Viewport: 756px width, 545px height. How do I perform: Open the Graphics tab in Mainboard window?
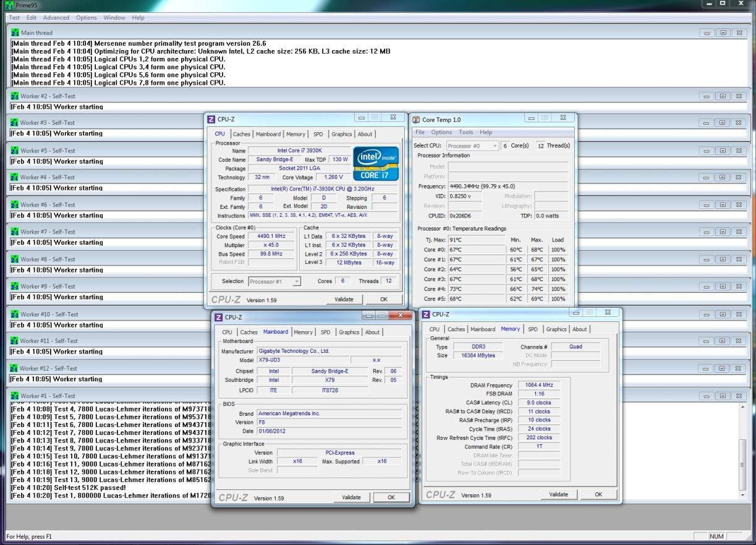[349, 332]
